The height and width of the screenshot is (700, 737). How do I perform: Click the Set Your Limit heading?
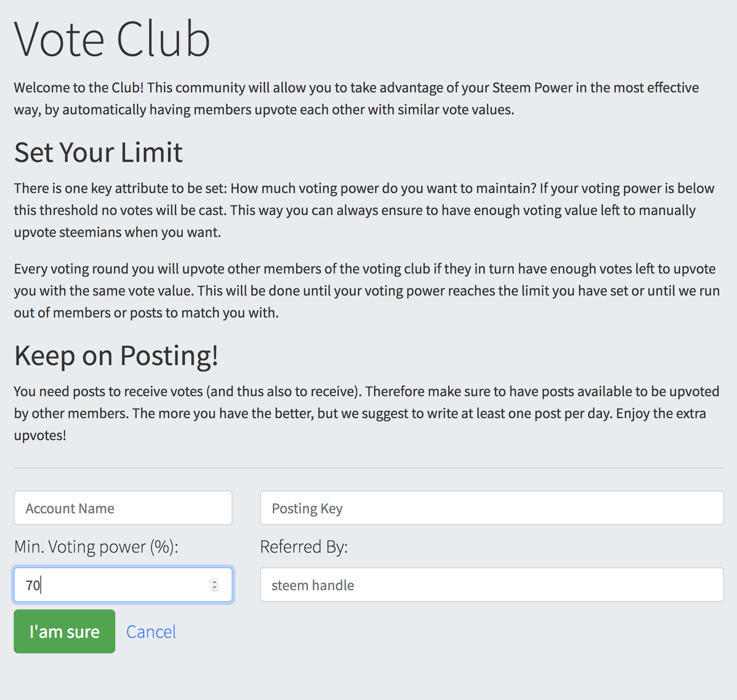point(98,152)
